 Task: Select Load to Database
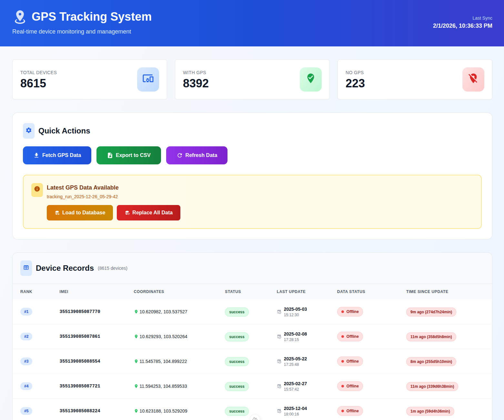tap(80, 212)
